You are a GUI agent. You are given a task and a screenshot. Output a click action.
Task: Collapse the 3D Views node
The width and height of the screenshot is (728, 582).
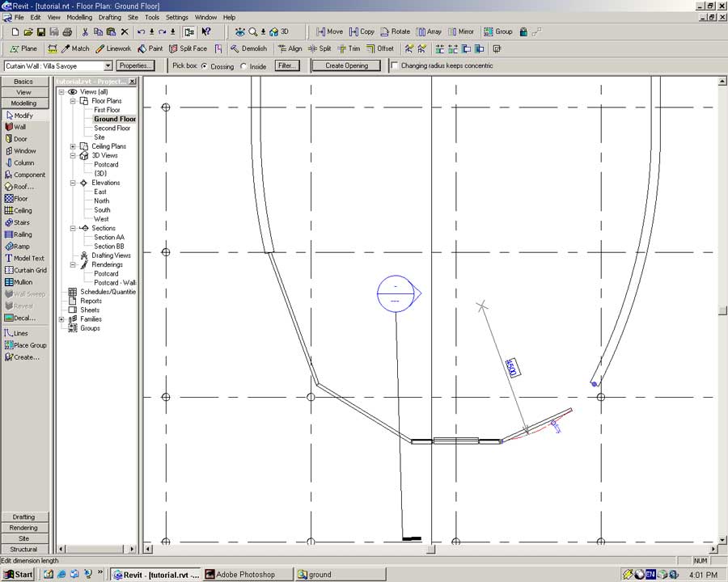click(x=73, y=155)
